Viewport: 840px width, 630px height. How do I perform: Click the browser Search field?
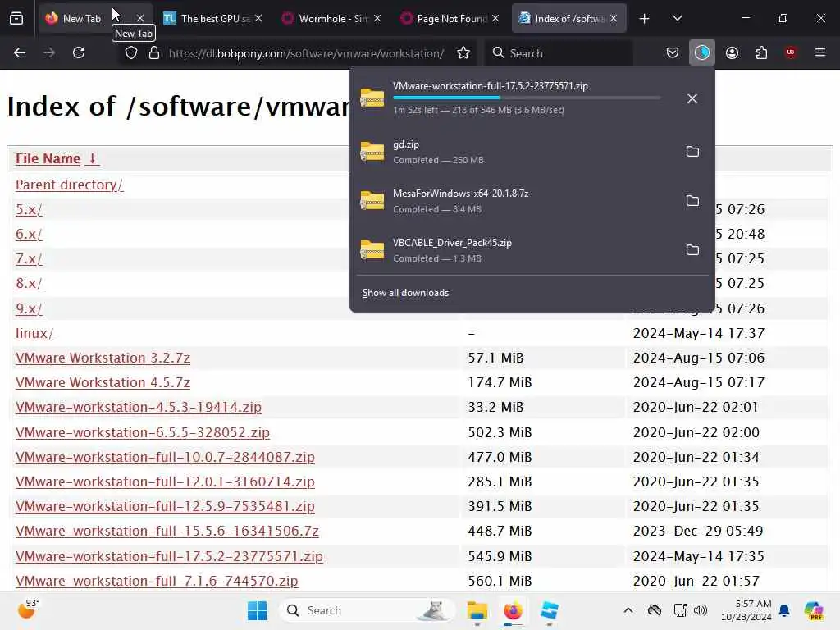pos(559,53)
